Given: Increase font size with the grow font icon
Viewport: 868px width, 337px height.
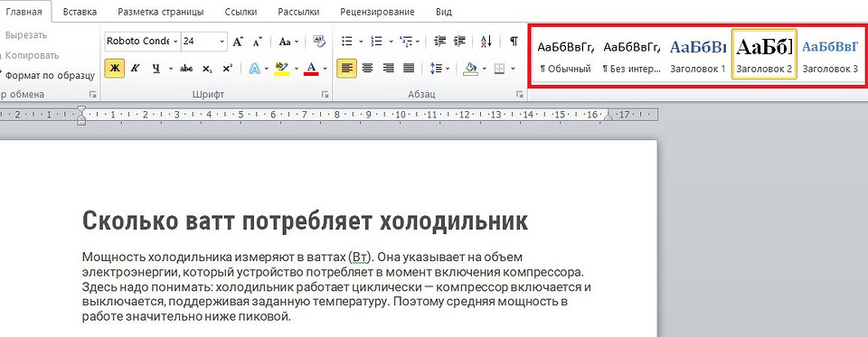Looking at the screenshot, I should (238, 42).
